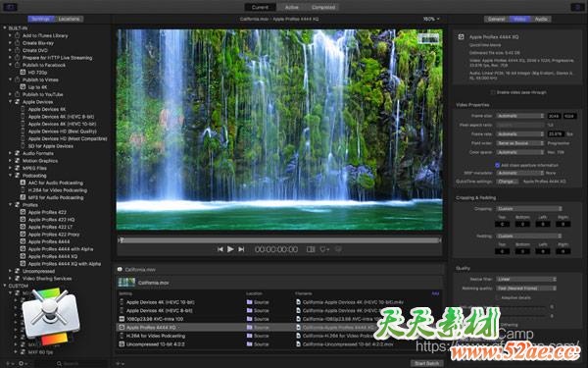This screenshot has height=368, width=588.
Task: Expand the MPEG Files group
Action: coord(10,168)
